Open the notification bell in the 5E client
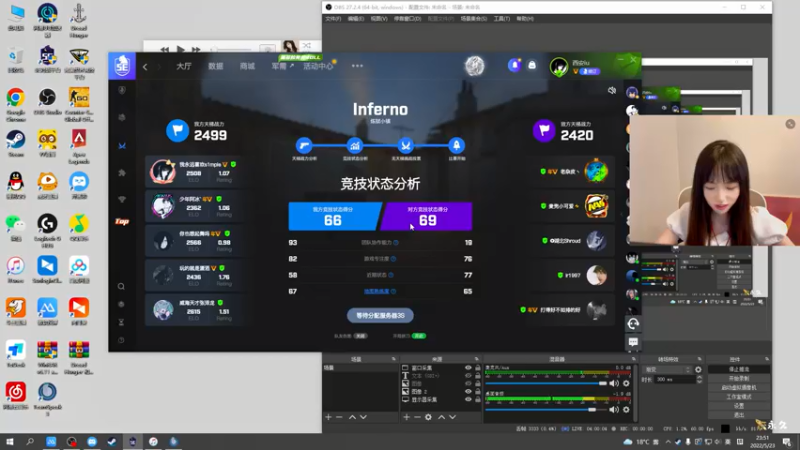 (x=514, y=65)
